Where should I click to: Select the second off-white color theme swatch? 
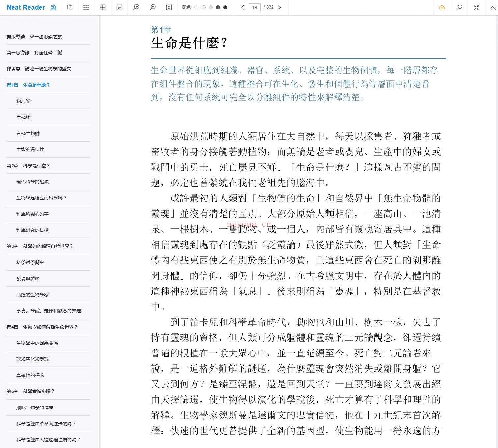(204, 7)
